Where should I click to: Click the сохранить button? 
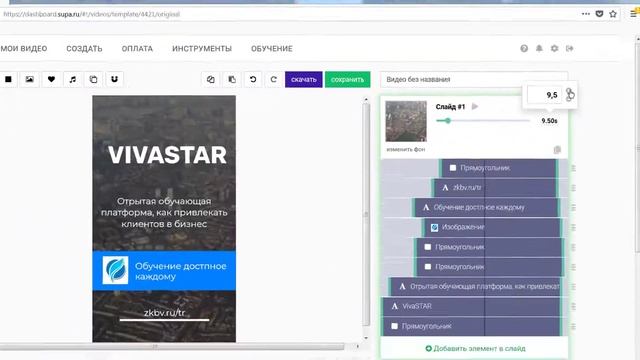(347, 79)
